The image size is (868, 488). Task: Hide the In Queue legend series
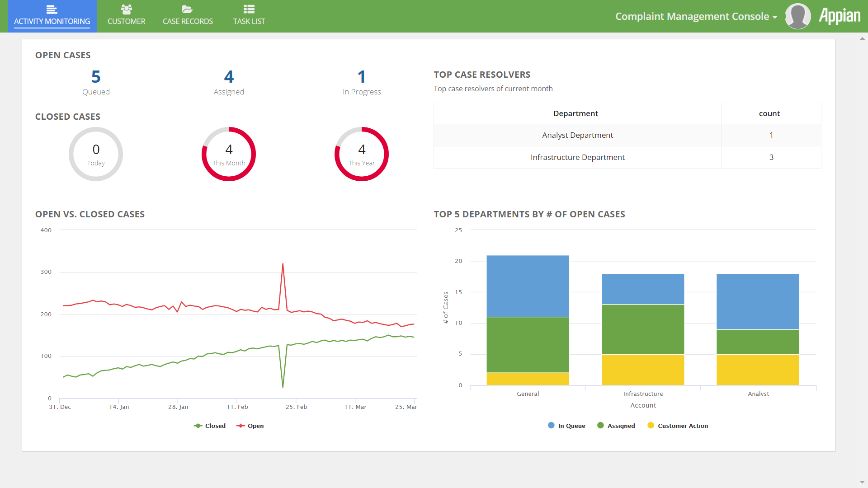[566, 426]
